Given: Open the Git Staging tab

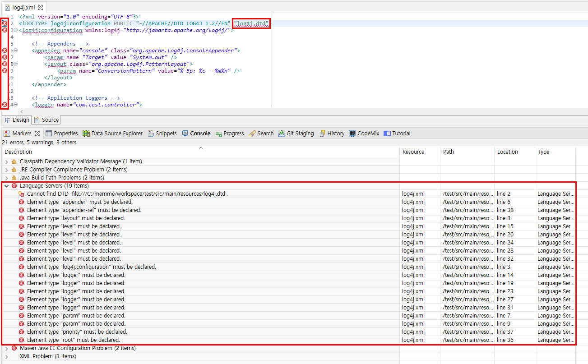Looking at the screenshot, I should (x=296, y=134).
